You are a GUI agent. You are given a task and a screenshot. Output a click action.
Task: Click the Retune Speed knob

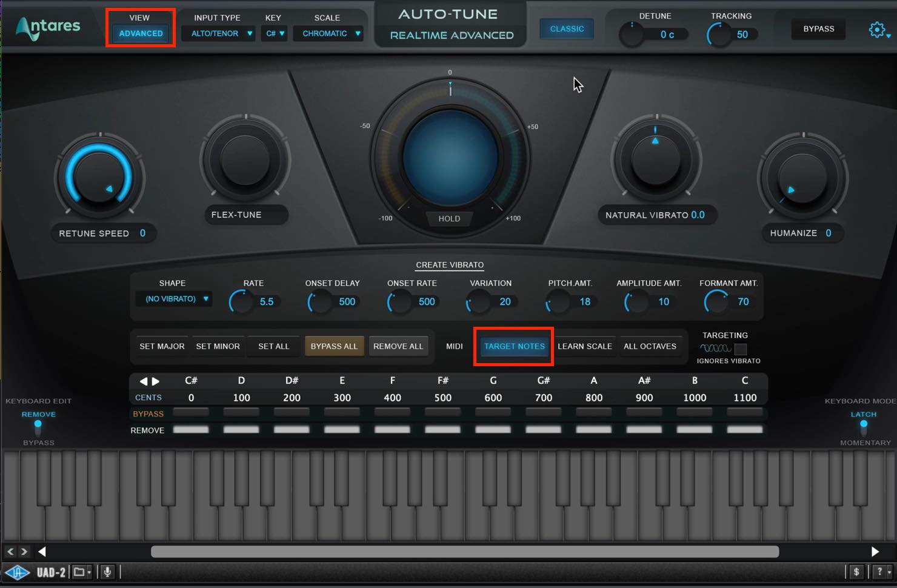(99, 177)
